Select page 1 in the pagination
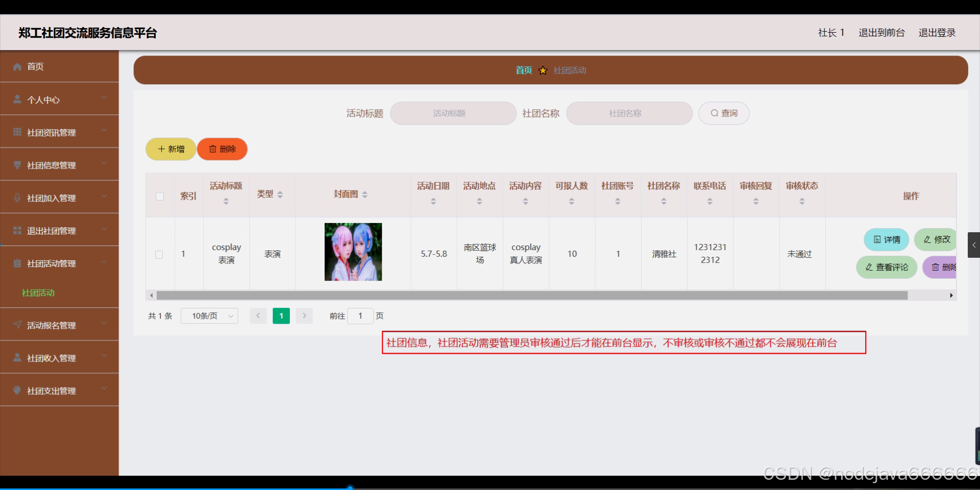The width and height of the screenshot is (980, 490). click(x=281, y=316)
